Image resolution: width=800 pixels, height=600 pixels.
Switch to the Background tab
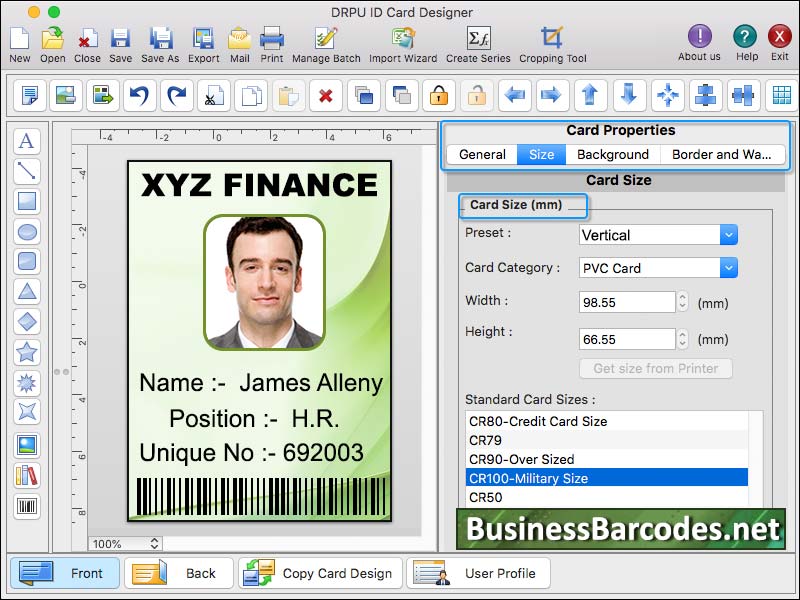pos(613,154)
